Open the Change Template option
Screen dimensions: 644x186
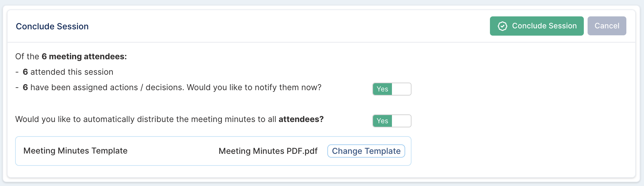(366, 151)
